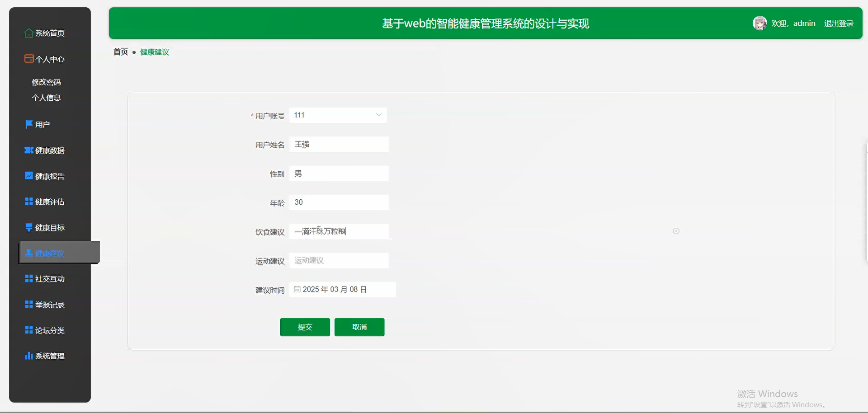Click the 用户 flag icon in sidebar
Image resolution: width=868 pixels, height=413 pixels.
tap(28, 124)
